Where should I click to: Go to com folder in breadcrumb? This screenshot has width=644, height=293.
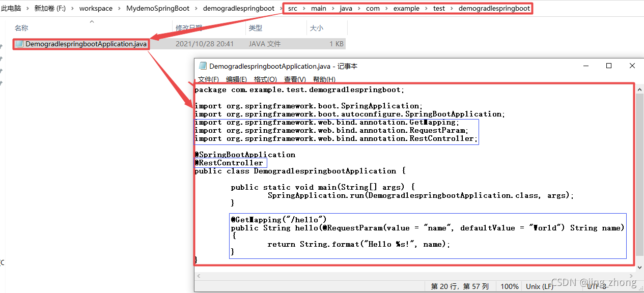click(x=373, y=8)
